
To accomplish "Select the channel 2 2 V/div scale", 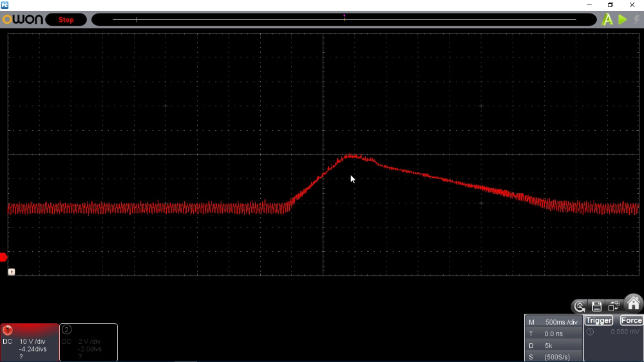I will [89, 341].
